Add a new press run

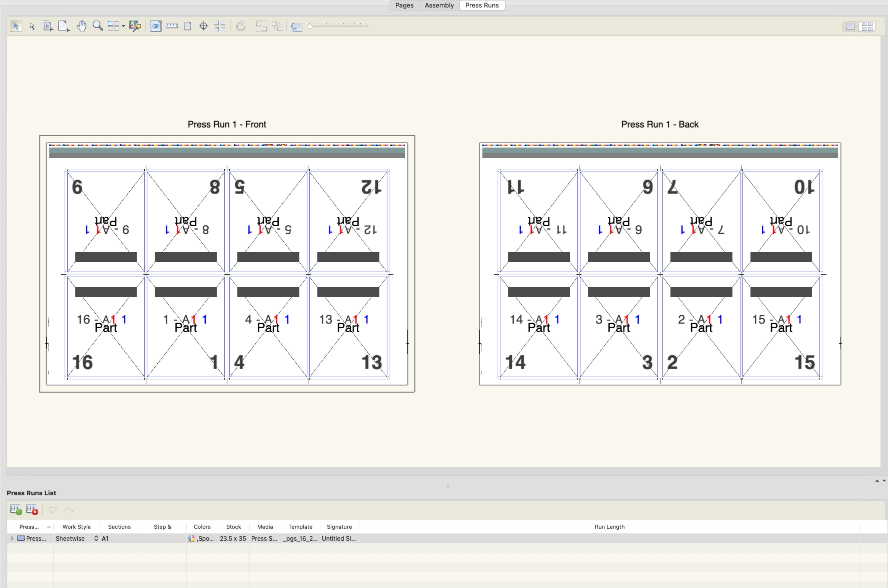click(16, 510)
